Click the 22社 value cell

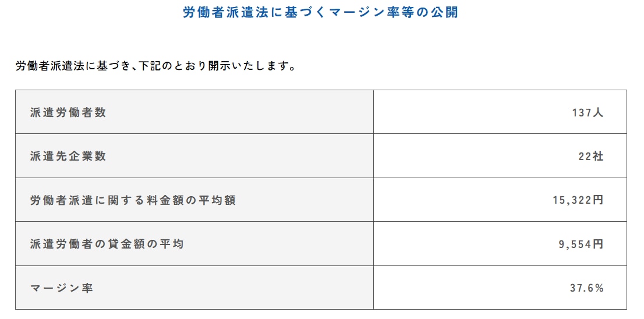tap(590, 156)
